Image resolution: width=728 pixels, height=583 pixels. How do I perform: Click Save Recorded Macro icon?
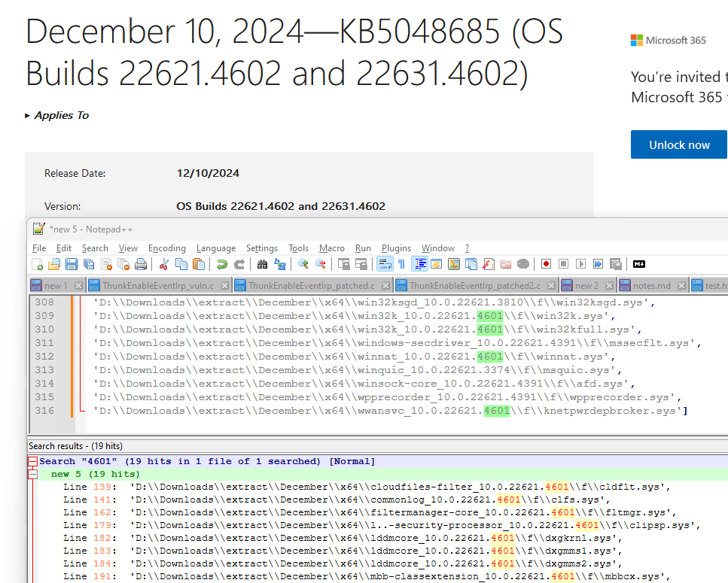(616, 264)
